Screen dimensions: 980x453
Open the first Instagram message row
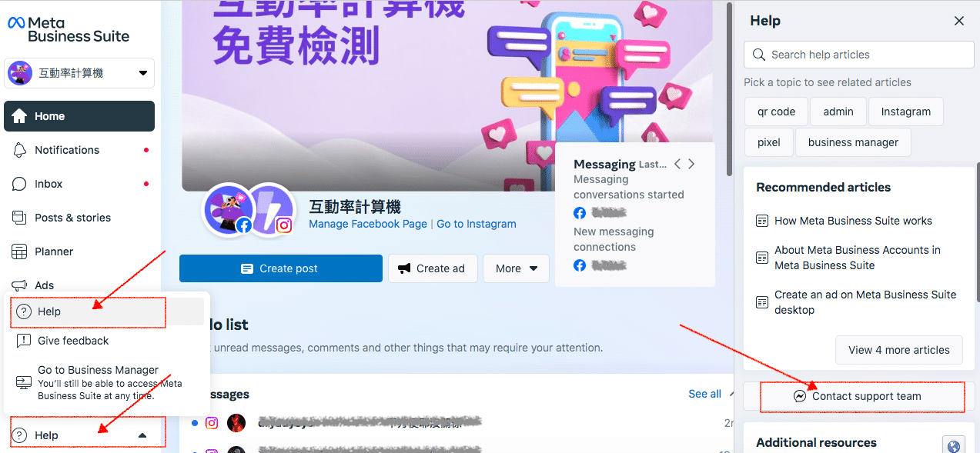point(457,422)
